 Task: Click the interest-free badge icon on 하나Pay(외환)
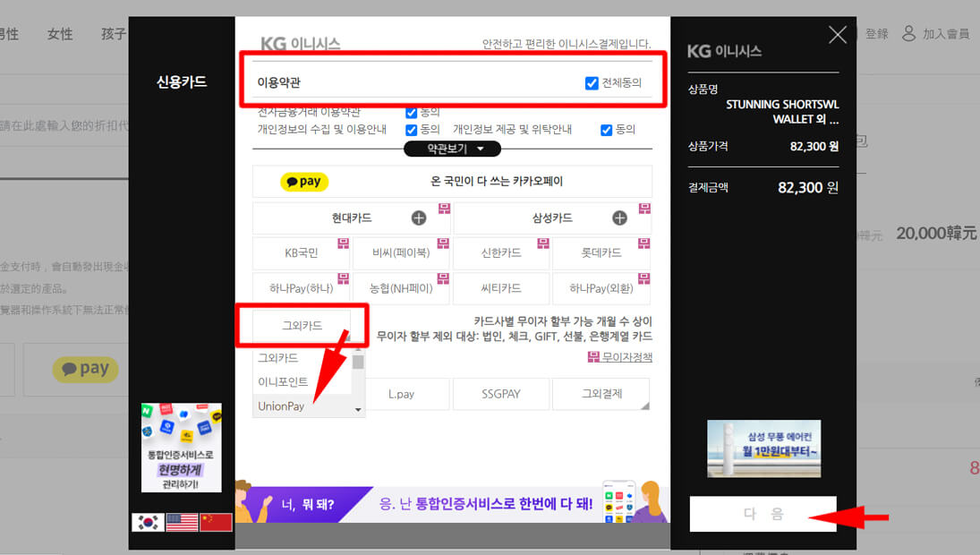point(643,278)
